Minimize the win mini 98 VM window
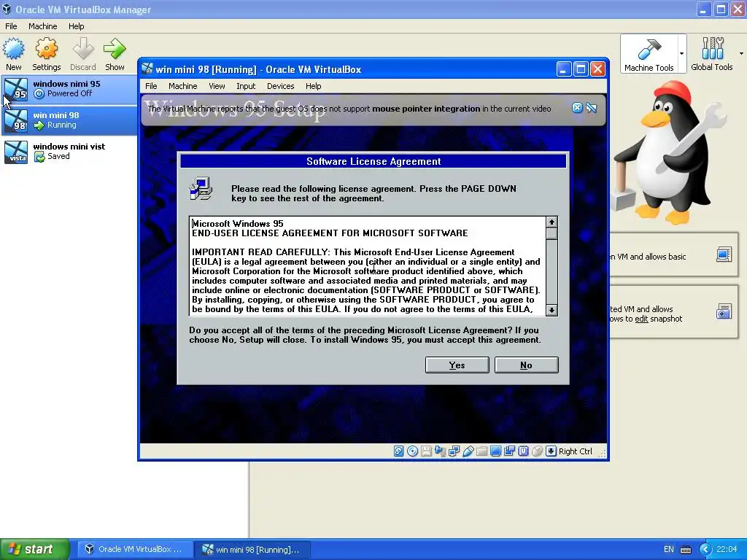This screenshot has height=560, width=747. coord(564,69)
